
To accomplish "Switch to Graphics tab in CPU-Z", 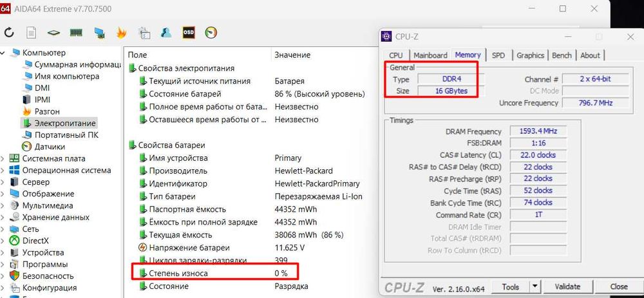I will 530,55.
